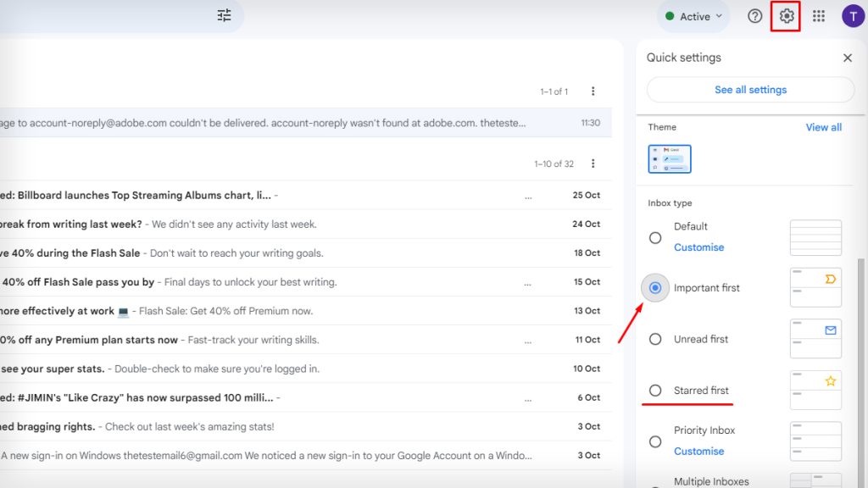Click the See all settings button
Screen dimensions: 868x488
749,89
